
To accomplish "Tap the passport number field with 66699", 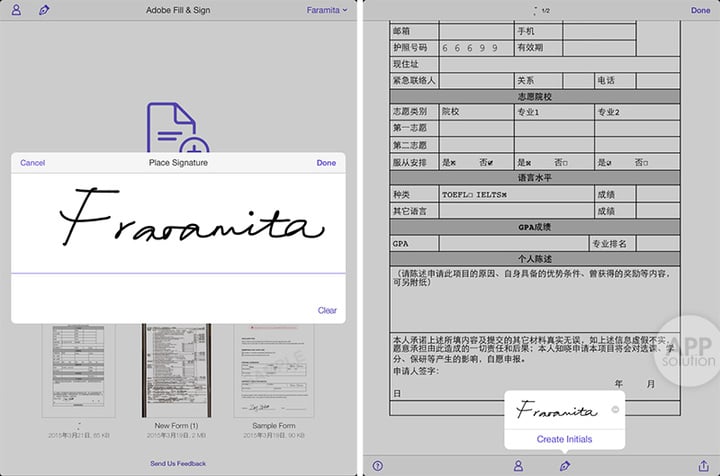I will pyautogui.click(x=473, y=47).
